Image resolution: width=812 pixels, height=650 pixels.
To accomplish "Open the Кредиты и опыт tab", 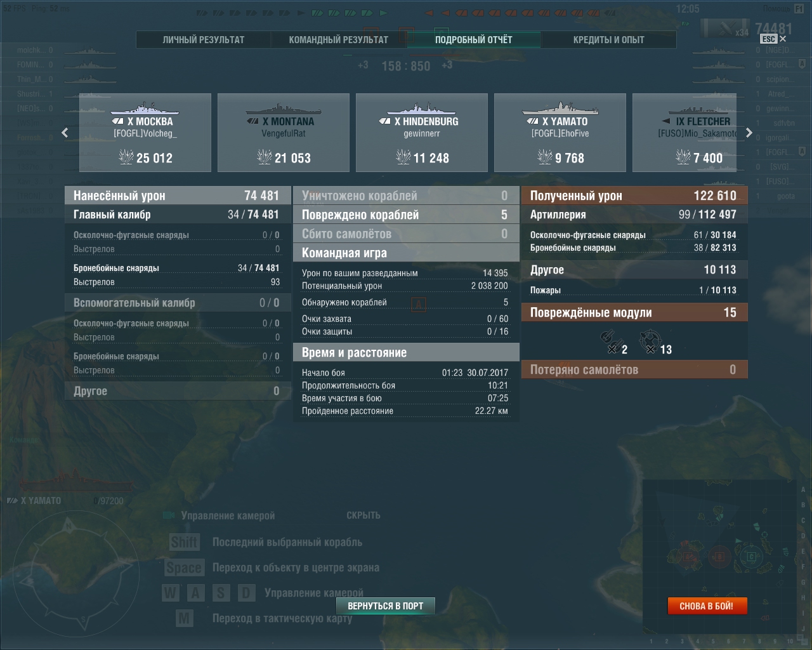I will pos(608,39).
